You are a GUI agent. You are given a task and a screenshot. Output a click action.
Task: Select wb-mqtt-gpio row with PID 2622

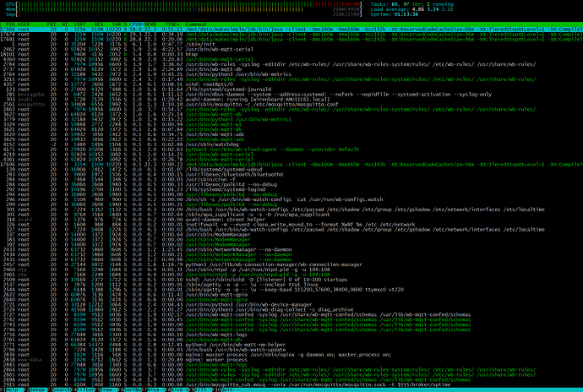(x=291, y=295)
